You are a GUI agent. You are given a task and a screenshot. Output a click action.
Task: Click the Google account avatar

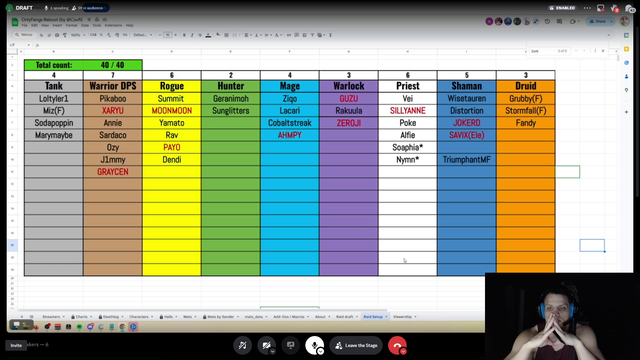pos(624,21)
